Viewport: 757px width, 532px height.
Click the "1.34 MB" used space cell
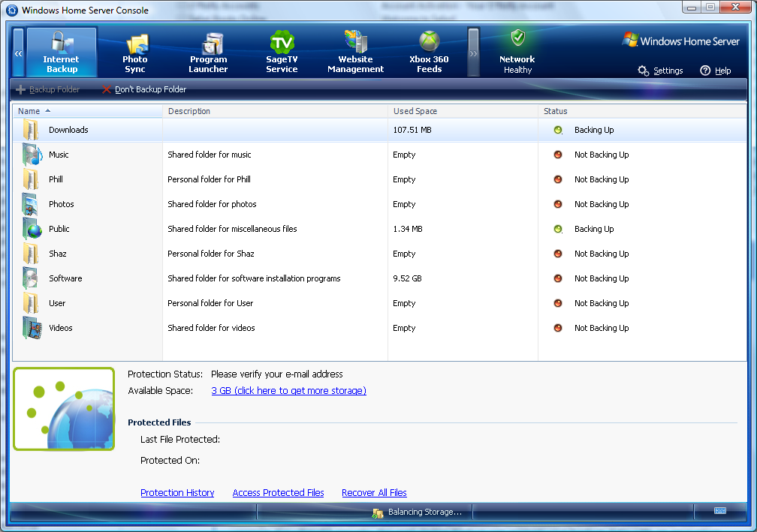tap(408, 229)
